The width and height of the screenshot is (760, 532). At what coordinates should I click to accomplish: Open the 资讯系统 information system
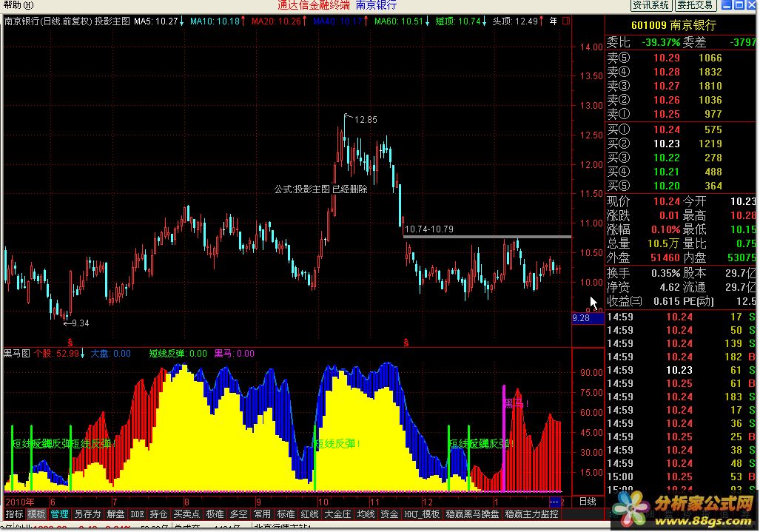tap(650, 5)
